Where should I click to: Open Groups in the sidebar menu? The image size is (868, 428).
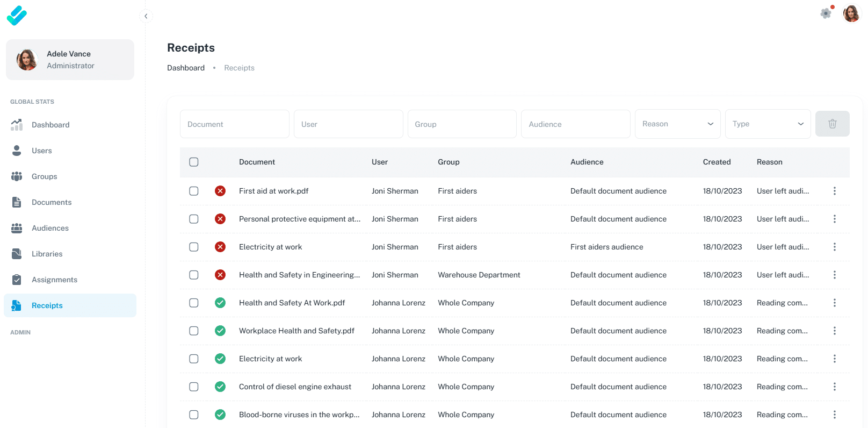pos(70,176)
